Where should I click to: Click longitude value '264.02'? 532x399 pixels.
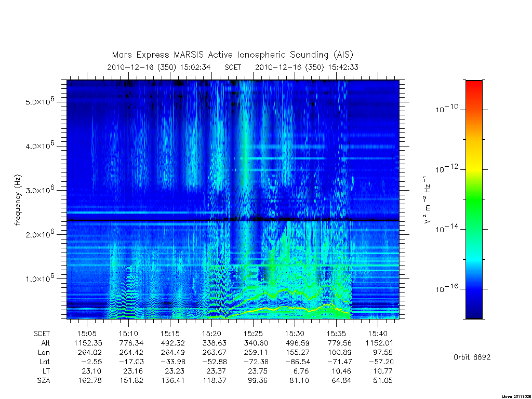(x=89, y=353)
